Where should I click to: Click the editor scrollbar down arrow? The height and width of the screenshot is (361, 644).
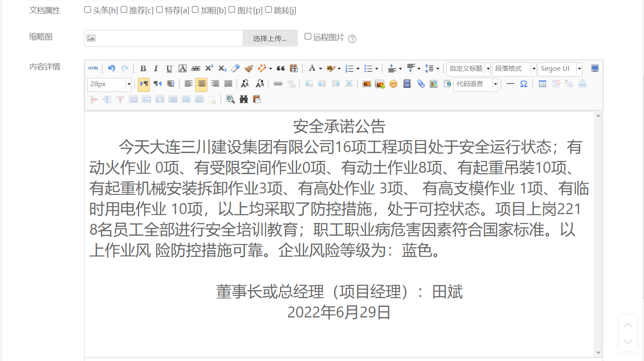pyautogui.click(x=598, y=353)
